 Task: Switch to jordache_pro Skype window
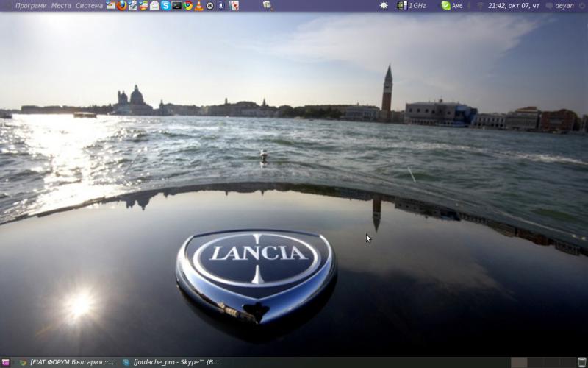171,362
